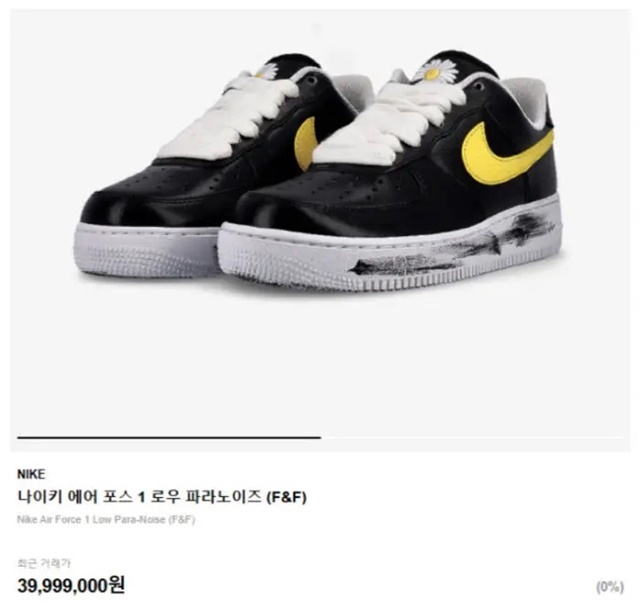
Task: Click the yellow swoosh on the left shoe
Action: tap(306, 143)
